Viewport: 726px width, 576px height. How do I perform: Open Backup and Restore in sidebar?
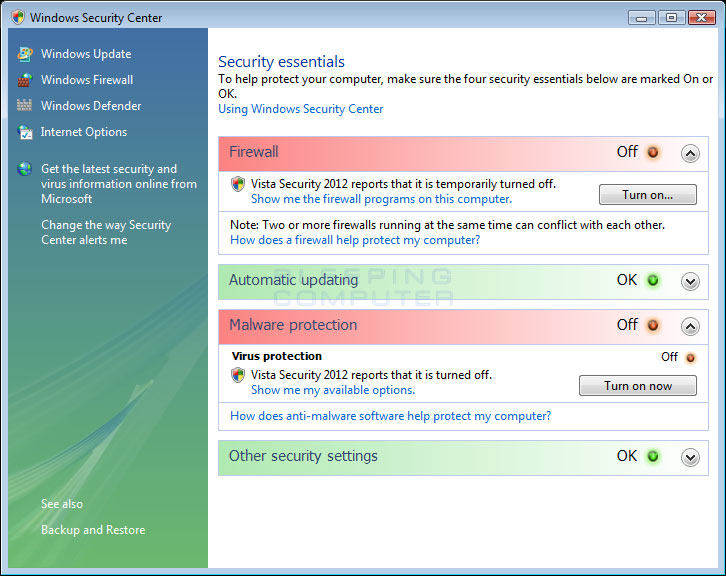pos(93,530)
